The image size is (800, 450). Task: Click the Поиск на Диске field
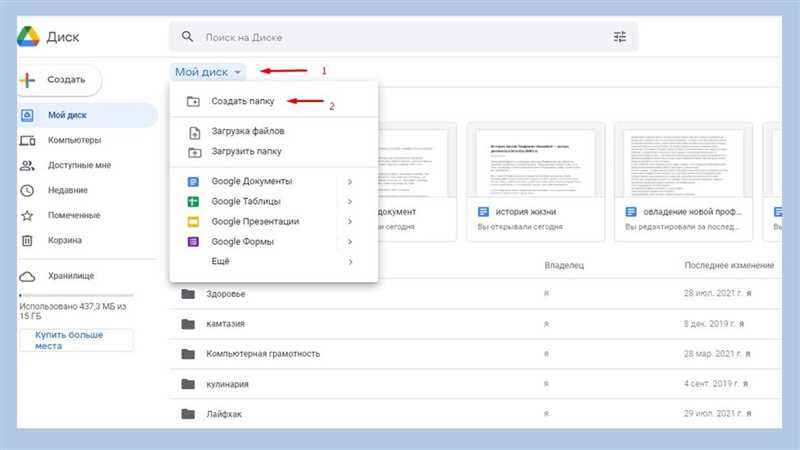(x=403, y=37)
